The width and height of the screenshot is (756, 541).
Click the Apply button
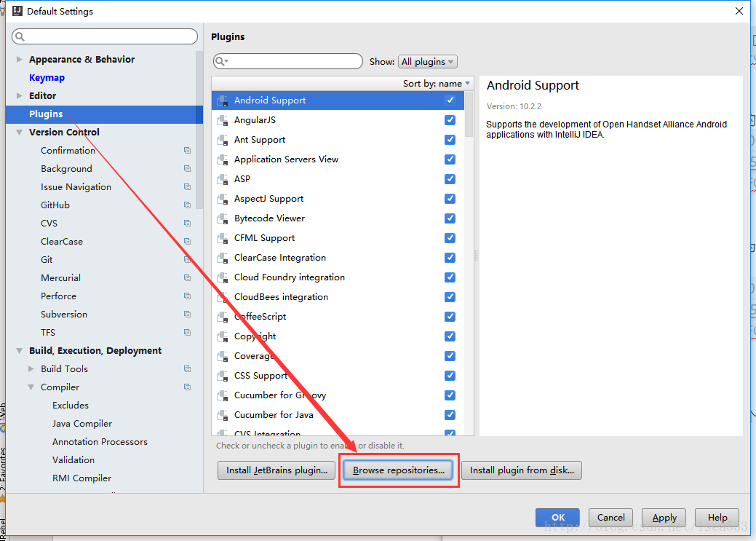click(664, 518)
